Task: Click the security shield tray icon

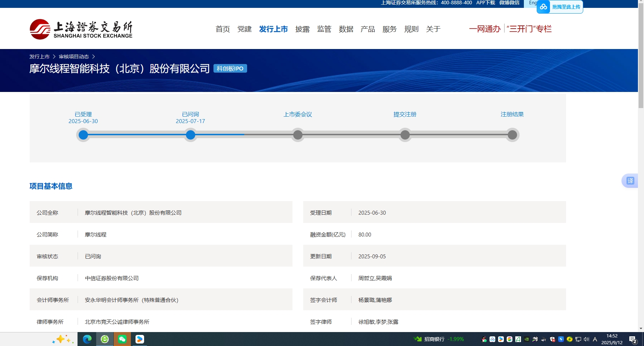Action: pos(552,339)
